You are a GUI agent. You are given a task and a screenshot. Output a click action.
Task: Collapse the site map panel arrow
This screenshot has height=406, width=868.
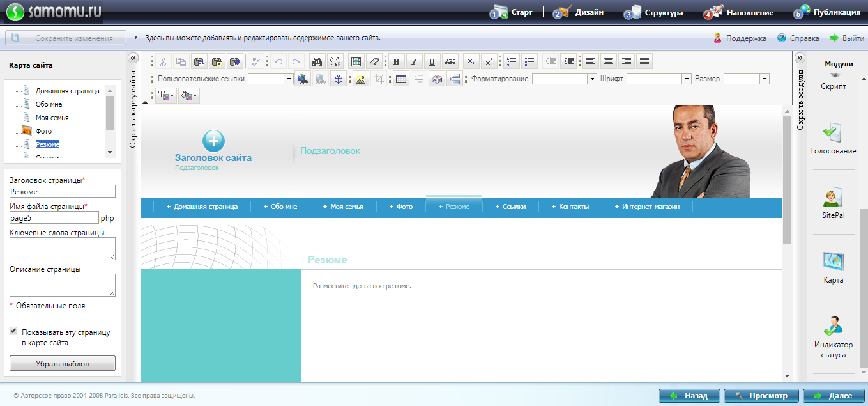click(133, 58)
